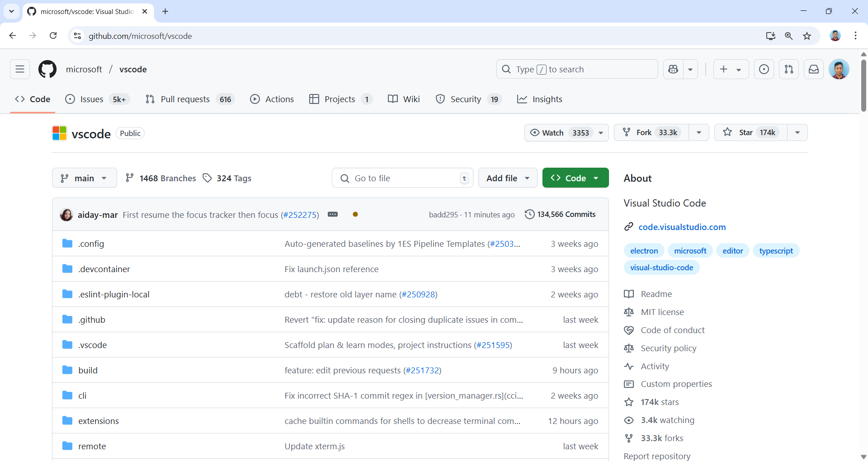
Task: Open pull request #252275 link
Action: 300,215
